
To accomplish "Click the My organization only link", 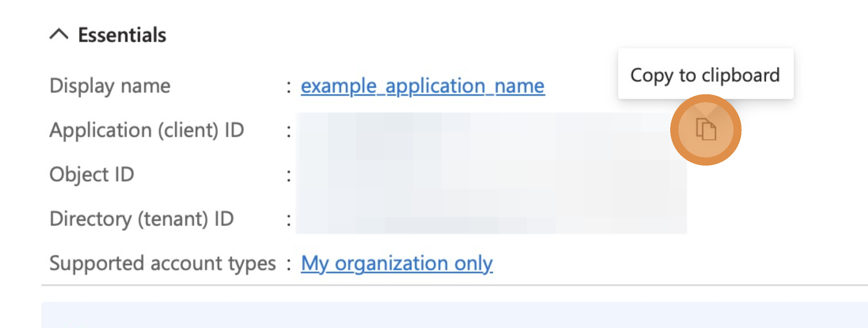I will (x=396, y=263).
